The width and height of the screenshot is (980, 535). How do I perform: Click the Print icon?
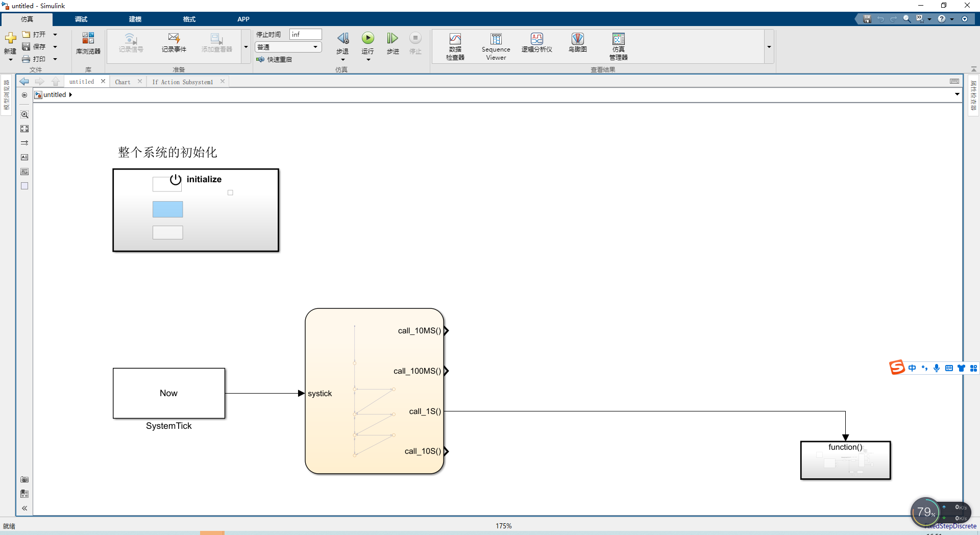27,59
